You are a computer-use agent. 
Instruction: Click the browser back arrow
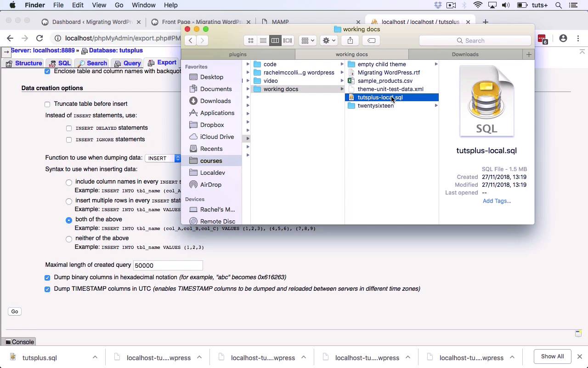pyautogui.click(x=10, y=39)
